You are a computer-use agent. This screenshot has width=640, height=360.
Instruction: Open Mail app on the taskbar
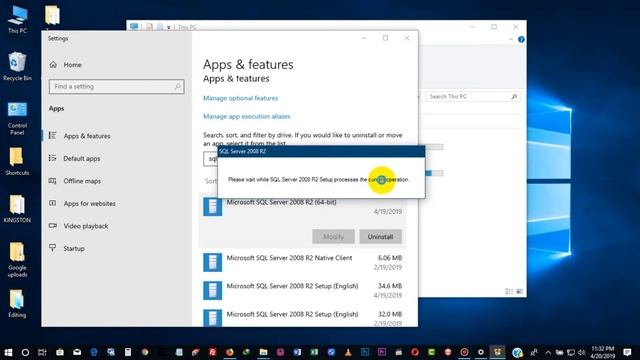pos(77,352)
